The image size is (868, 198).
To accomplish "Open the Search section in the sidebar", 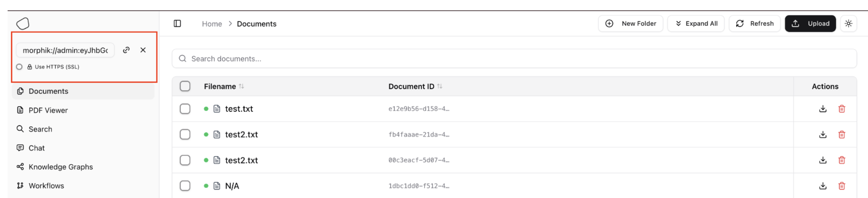I will point(40,129).
